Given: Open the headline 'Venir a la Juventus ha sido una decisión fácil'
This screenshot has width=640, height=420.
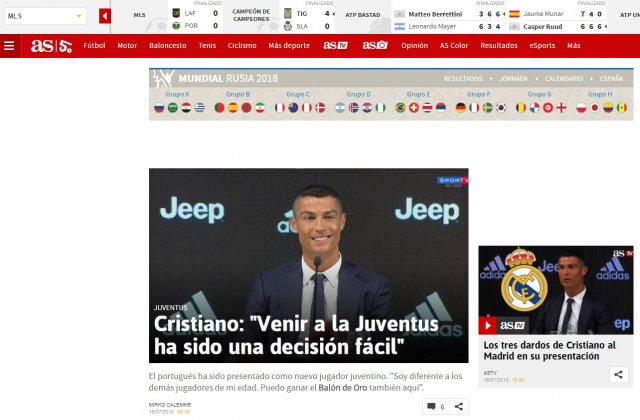Looking at the screenshot, I should point(296,336).
